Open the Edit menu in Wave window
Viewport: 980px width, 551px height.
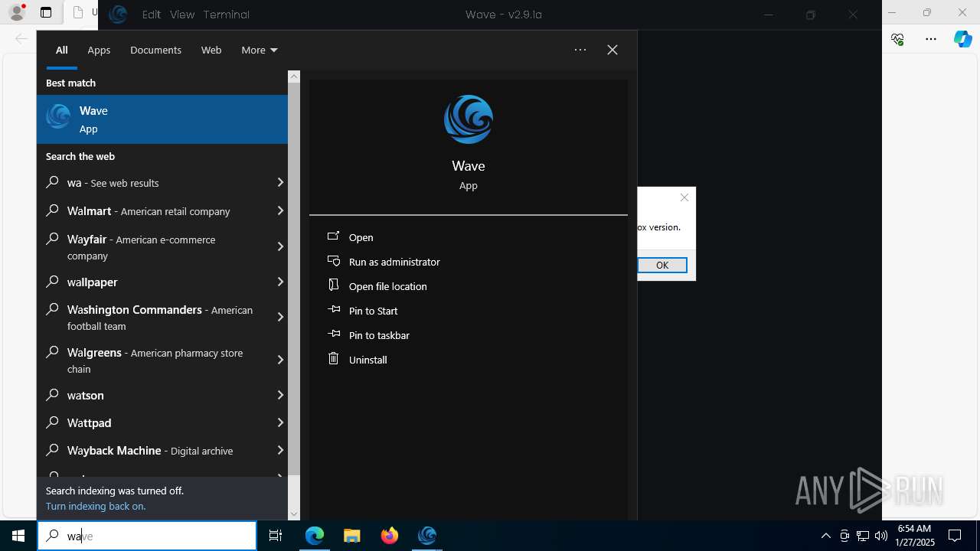(x=152, y=14)
